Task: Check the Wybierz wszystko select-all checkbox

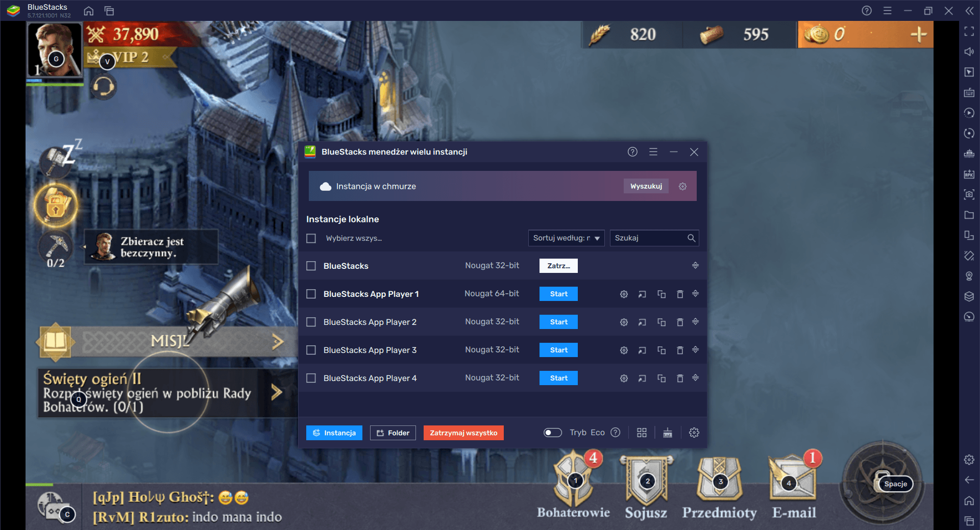Action: pos(311,238)
